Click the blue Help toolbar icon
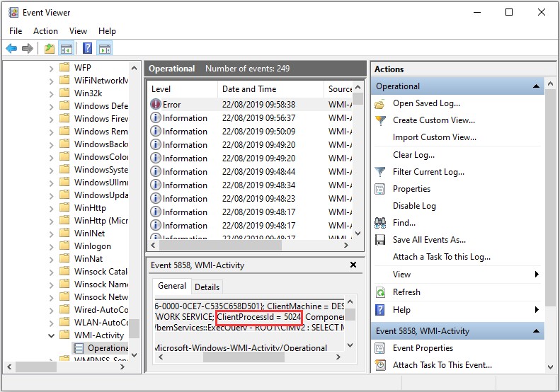Viewport: 560px width, 392px height. click(x=87, y=48)
